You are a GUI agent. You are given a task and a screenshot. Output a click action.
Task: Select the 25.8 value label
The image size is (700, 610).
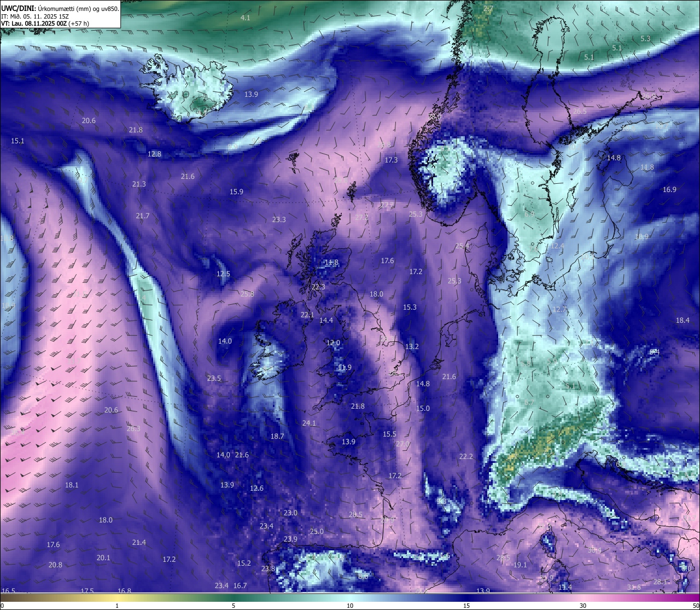click(x=247, y=294)
